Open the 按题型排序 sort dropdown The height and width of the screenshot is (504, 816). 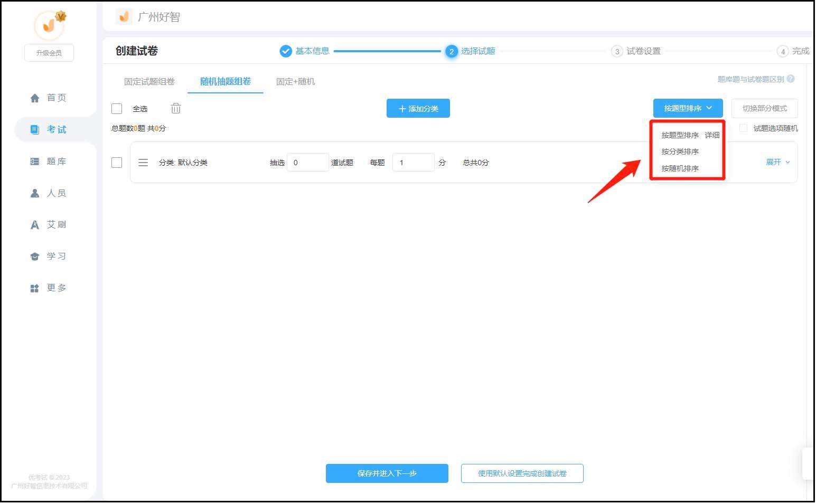(688, 108)
